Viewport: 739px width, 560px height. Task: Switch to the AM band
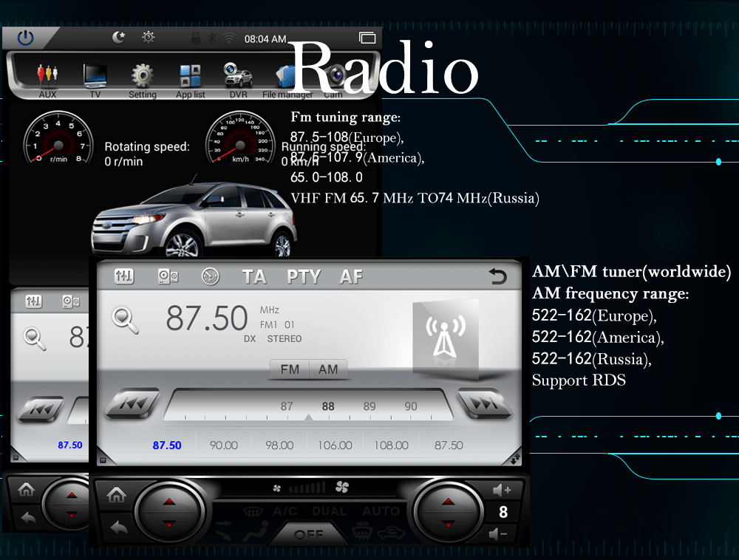pyautogui.click(x=328, y=369)
